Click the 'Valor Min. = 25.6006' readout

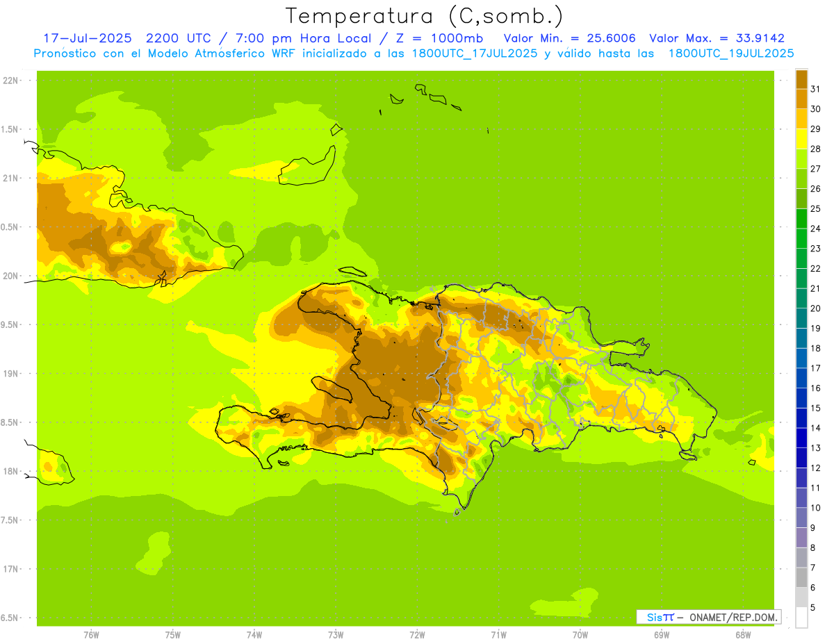(569, 38)
